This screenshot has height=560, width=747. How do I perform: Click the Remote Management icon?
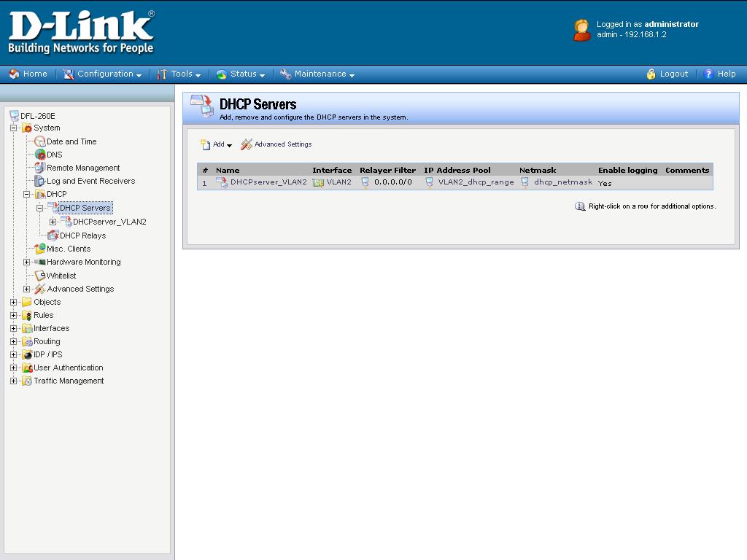click(x=40, y=168)
